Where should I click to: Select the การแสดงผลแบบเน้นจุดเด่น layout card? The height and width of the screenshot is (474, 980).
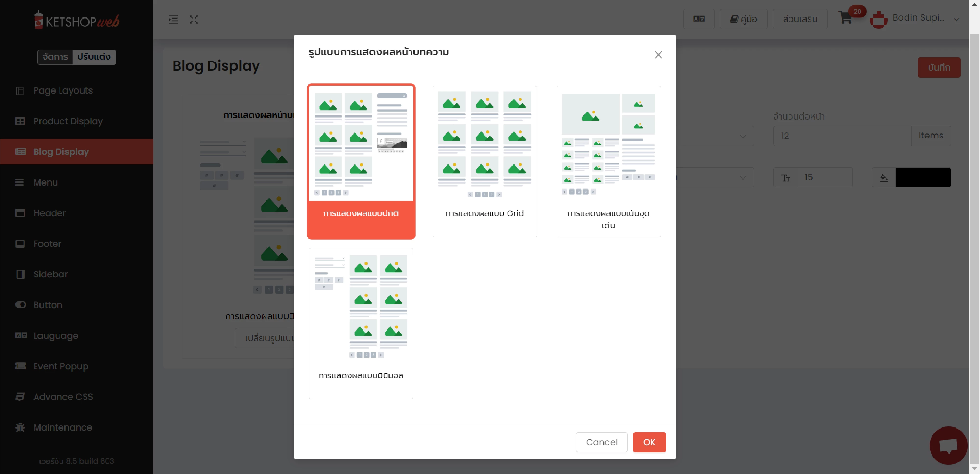point(608,162)
